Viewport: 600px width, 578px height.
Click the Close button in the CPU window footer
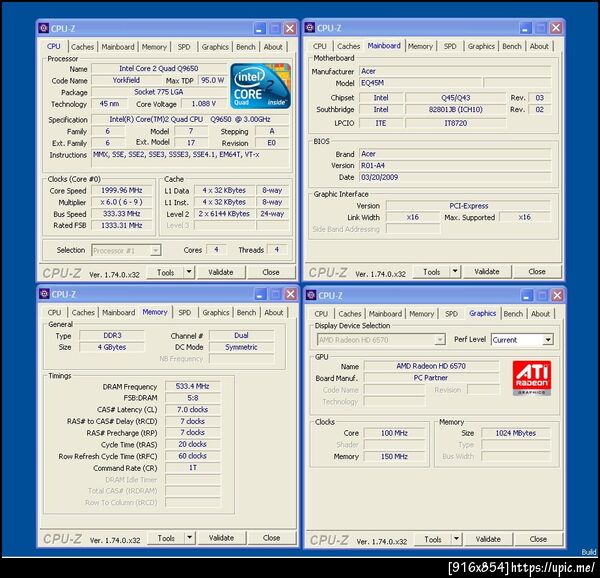271,272
